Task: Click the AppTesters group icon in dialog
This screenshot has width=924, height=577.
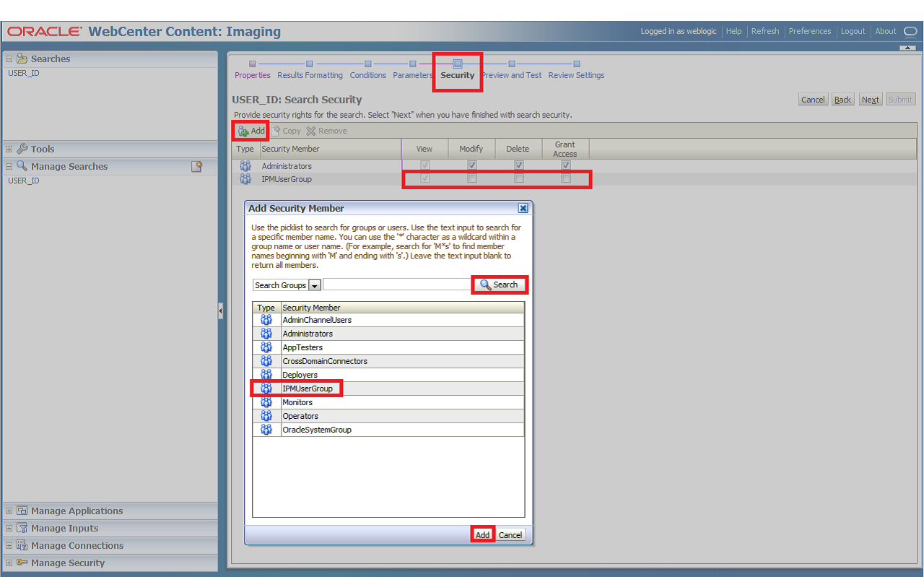Action: 266,347
